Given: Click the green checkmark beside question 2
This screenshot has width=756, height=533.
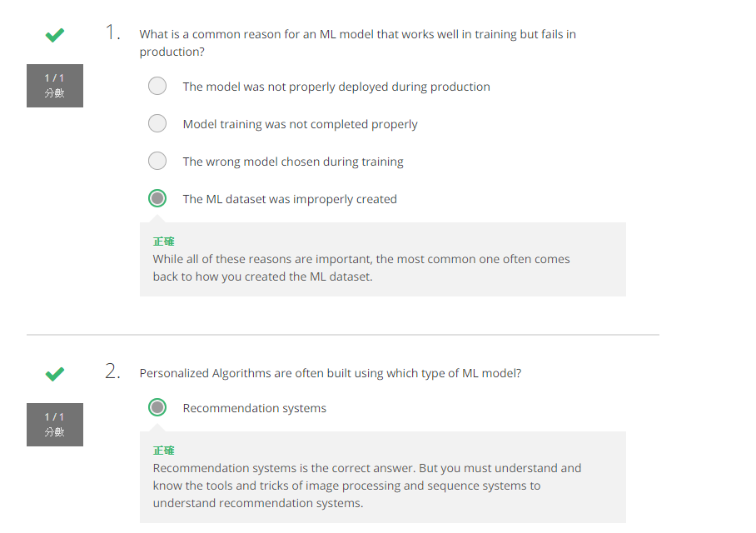Looking at the screenshot, I should point(55,374).
